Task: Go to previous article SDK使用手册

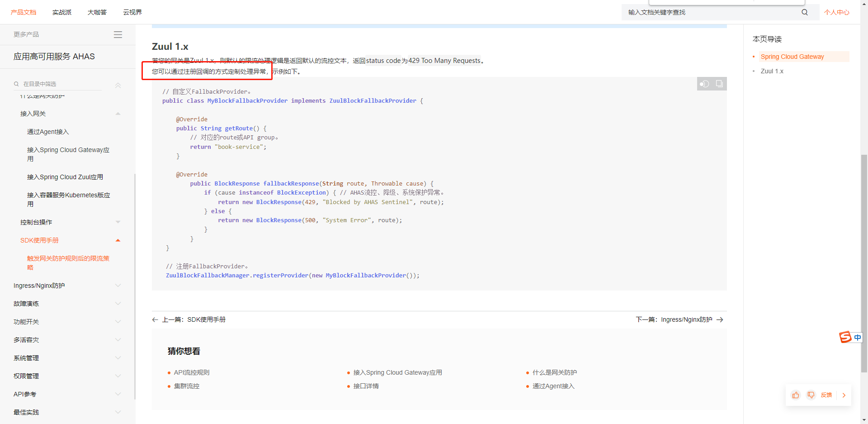Action: pos(193,319)
